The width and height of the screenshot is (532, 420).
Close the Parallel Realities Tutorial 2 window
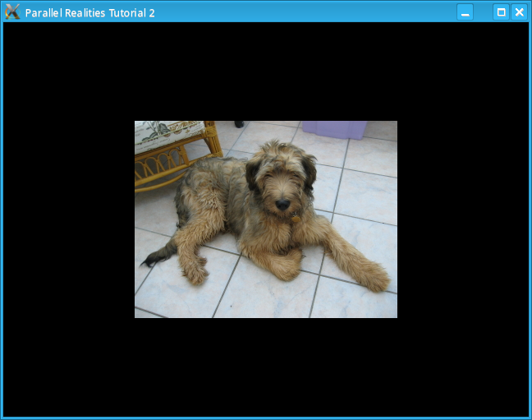(x=519, y=12)
